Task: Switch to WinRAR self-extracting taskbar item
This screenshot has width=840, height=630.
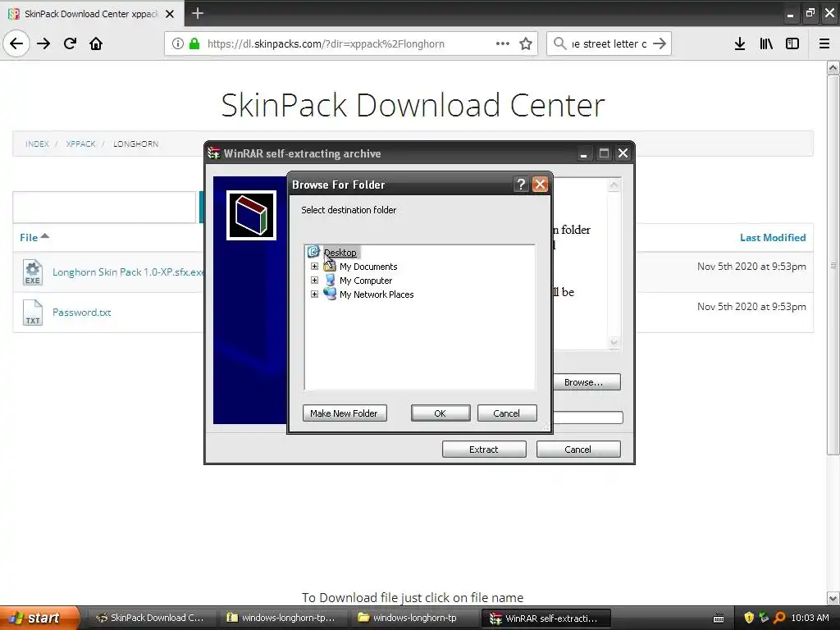Action: 546,618
